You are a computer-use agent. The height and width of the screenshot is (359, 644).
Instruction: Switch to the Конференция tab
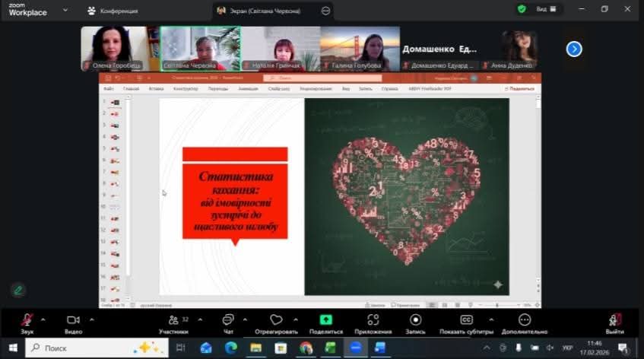pyautogui.click(x=116, y=11)
